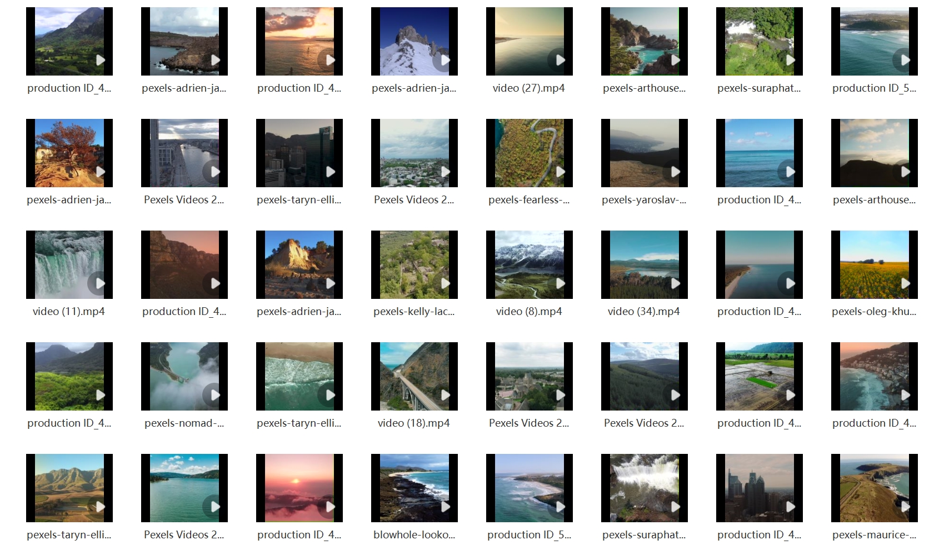Open the red-leafed tree video thumbnail
This screenshot has height=560, width=939.
click(x=69, y=153)
